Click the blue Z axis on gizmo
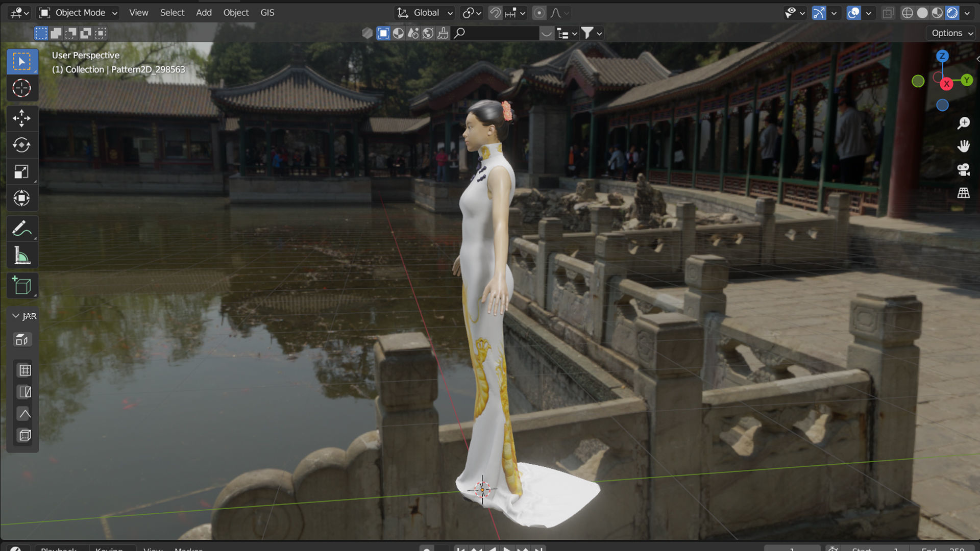Image resolution: width=980 pixels, height=551 pixels. (942, 56)
